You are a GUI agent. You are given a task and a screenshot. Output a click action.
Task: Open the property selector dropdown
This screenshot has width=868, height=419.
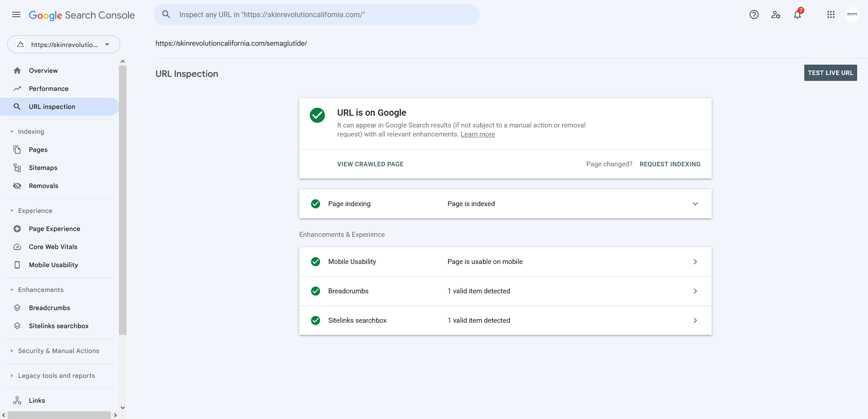[64, 44]
